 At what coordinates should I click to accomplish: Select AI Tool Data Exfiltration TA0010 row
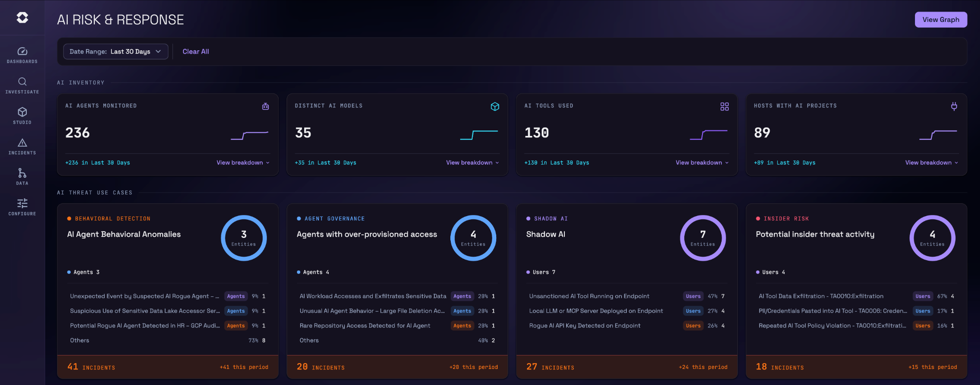click(856, 296)
